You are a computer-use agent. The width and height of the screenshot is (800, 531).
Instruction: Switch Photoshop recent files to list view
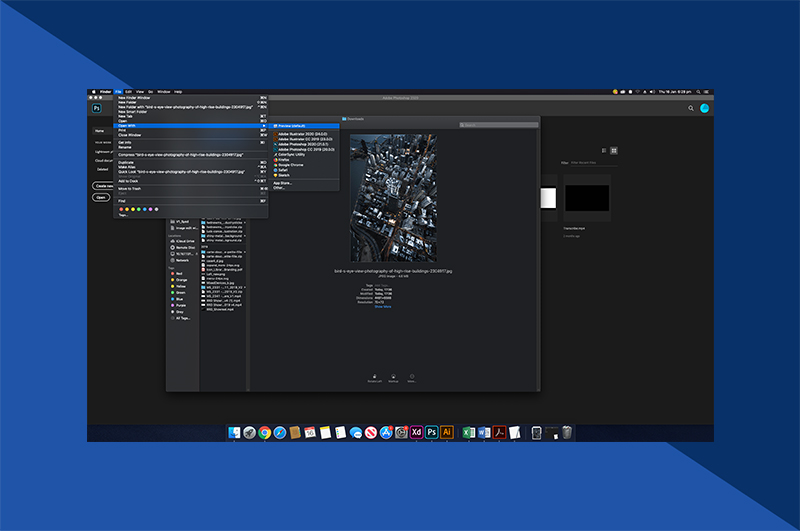point(604,150)
